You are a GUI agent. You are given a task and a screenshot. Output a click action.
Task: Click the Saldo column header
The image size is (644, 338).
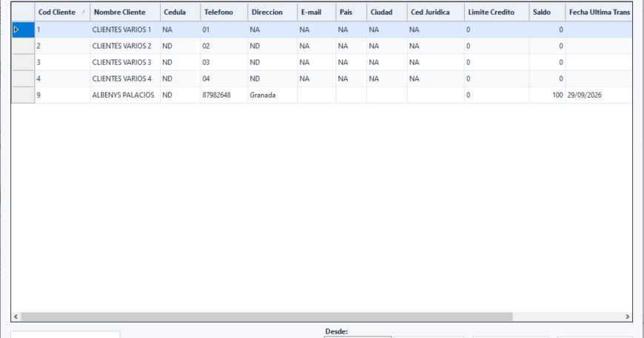tap(548, 13)
